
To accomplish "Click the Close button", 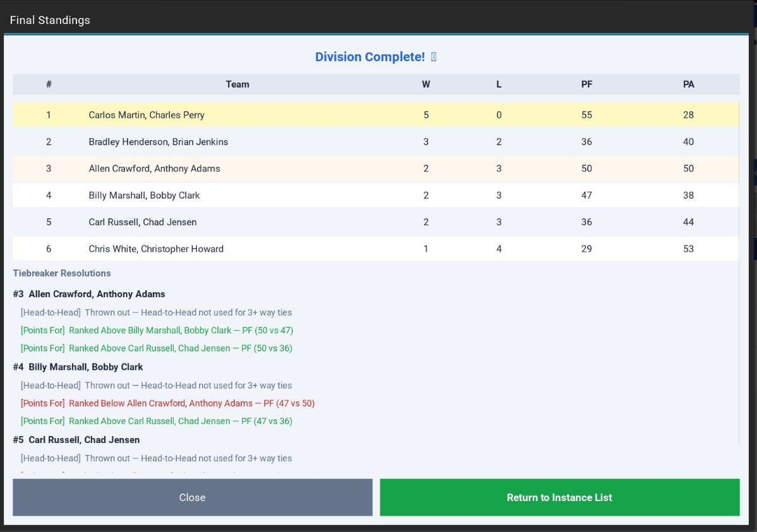I will pos(192,497).
